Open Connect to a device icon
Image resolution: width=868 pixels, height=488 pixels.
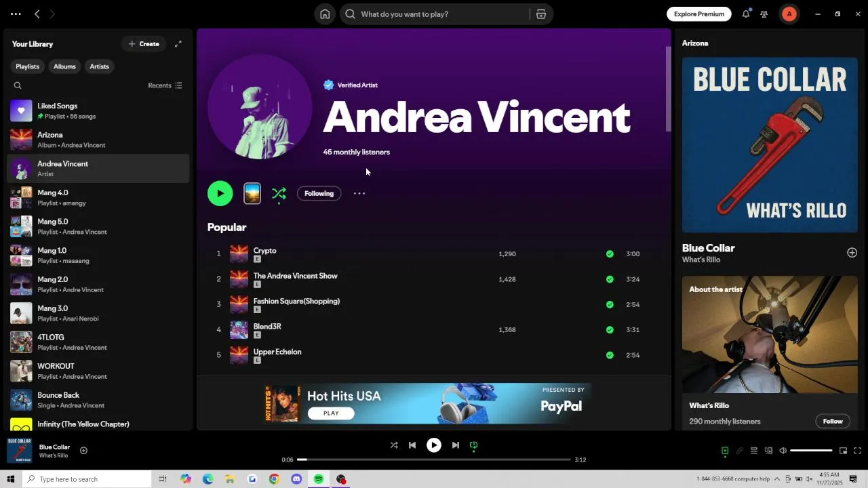(768, 451)
